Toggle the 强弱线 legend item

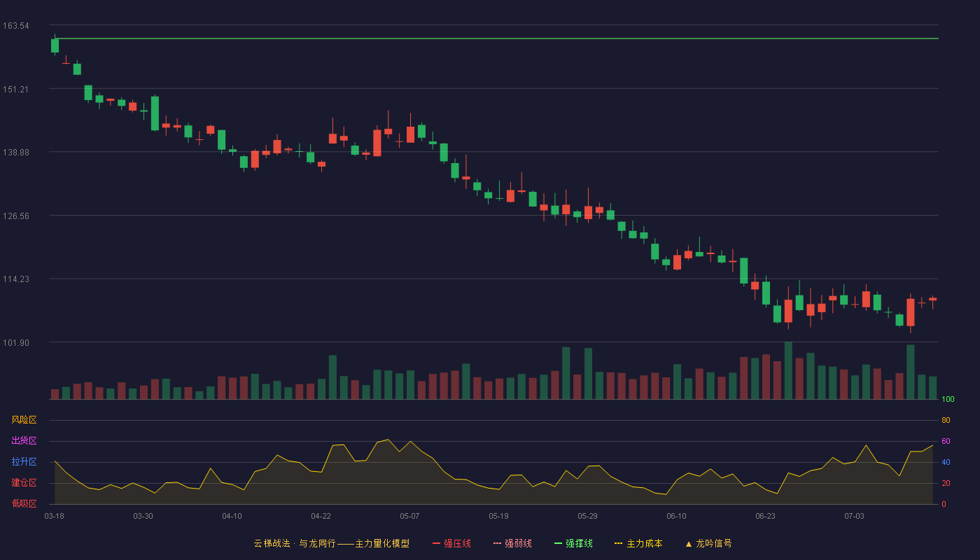pos(512,543)
